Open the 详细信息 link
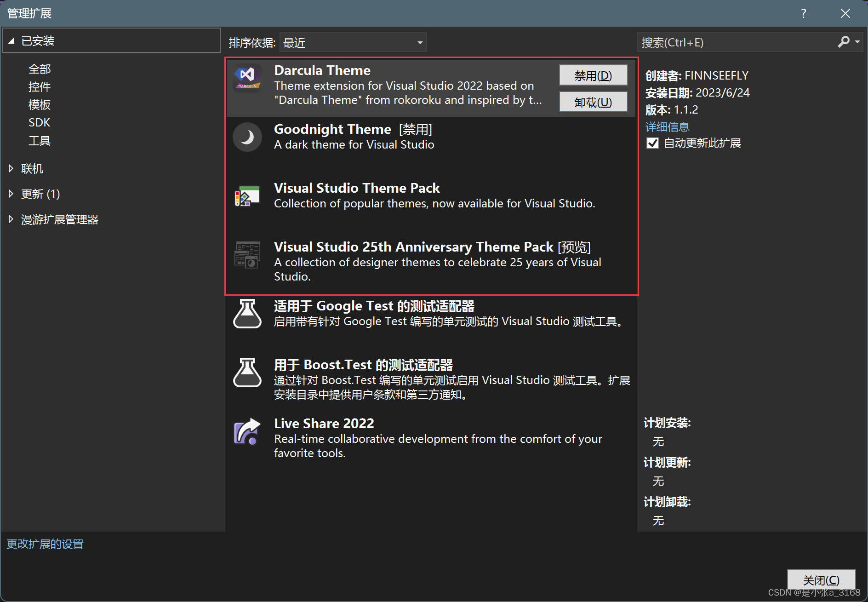This screenshot has width=868, height=602. pos(668,127)
